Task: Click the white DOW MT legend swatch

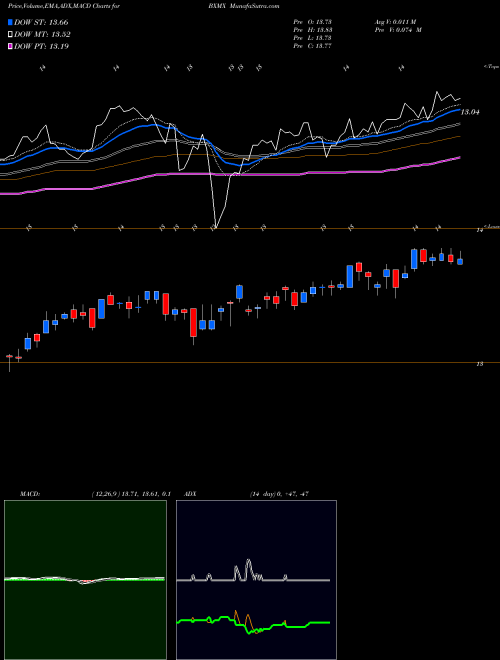Action: [10, 35]
